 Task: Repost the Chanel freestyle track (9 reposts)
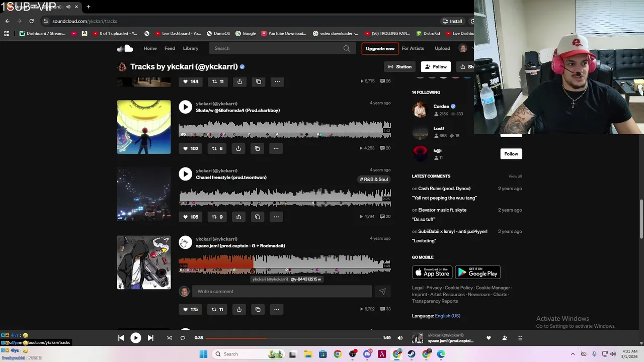click(217, 217)
